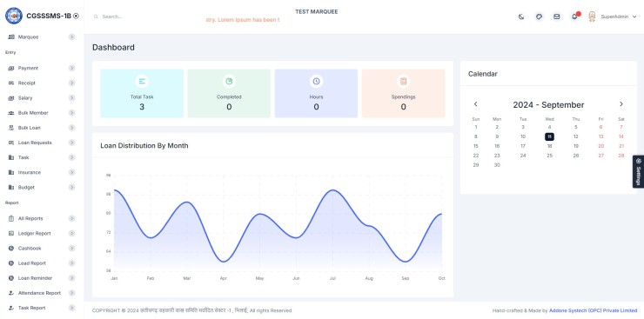Click the Hours clock icon

(316, 81)
